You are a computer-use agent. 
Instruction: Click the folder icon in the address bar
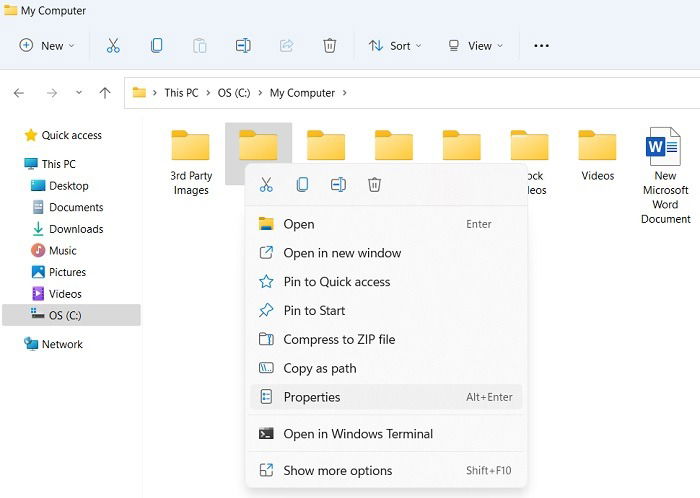coord(139,92)
